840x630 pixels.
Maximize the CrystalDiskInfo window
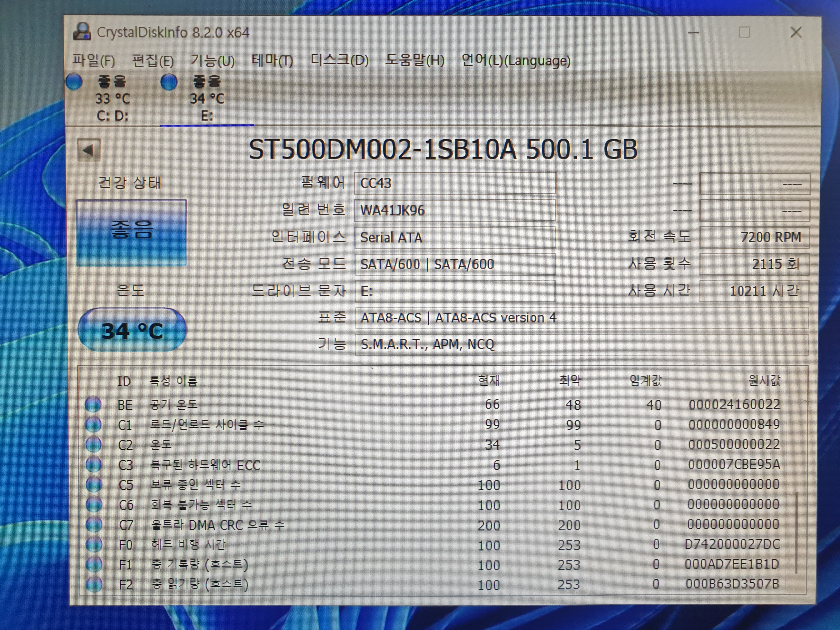pos(744,32)
